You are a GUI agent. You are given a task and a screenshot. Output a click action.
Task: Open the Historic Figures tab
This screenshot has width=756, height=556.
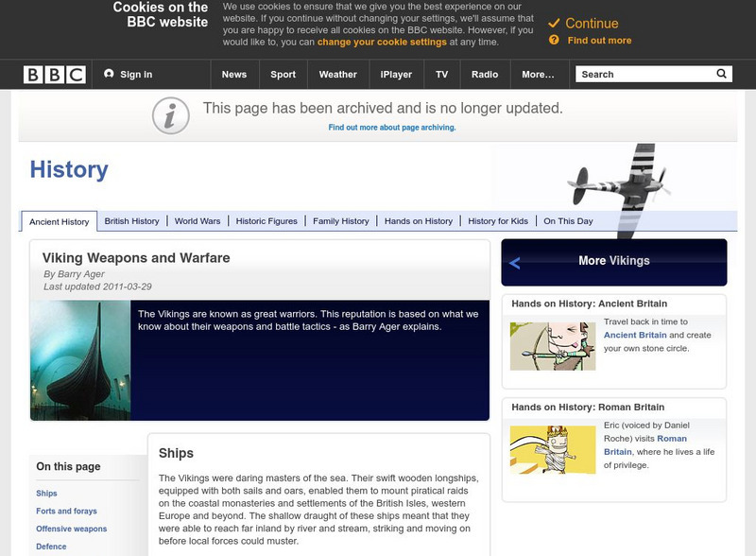(x=266, y=221)
